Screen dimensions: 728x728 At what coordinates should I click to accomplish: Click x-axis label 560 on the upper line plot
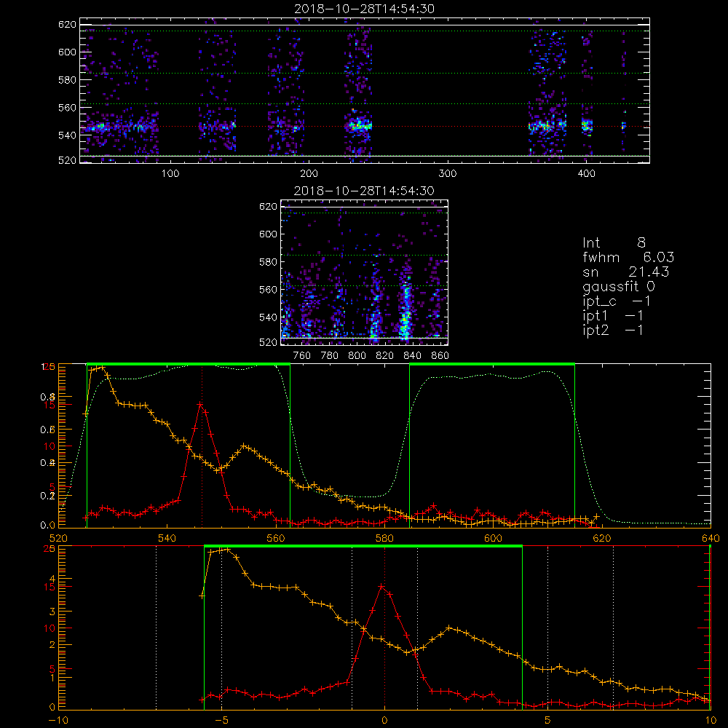pyautogui.click(x=276, y=538)
